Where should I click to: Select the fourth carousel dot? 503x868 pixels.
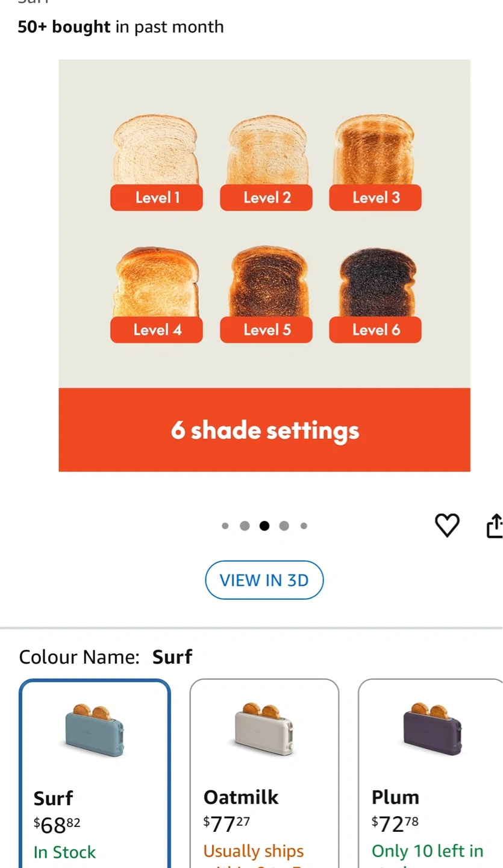pos(284,526)
